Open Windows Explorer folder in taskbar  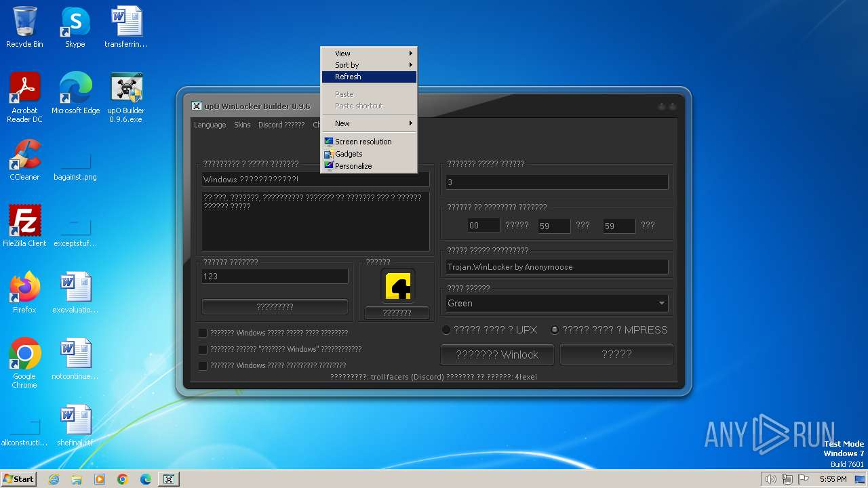click(77, 479)
